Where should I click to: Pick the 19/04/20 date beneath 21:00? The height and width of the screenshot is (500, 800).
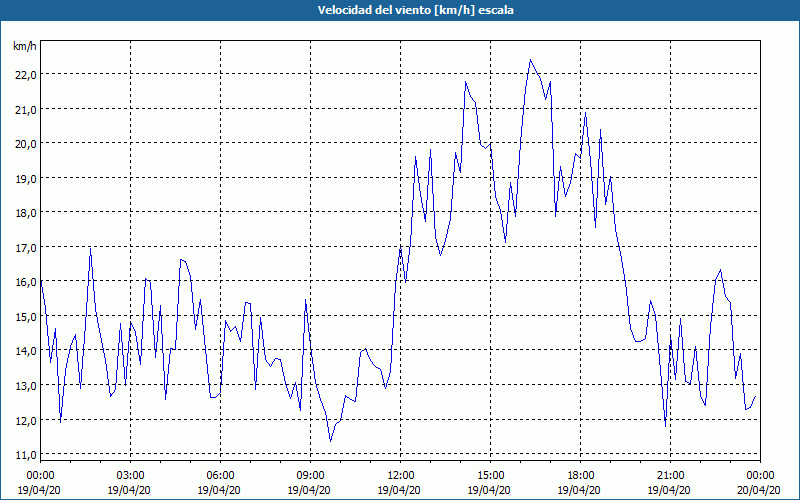[669, 490]
